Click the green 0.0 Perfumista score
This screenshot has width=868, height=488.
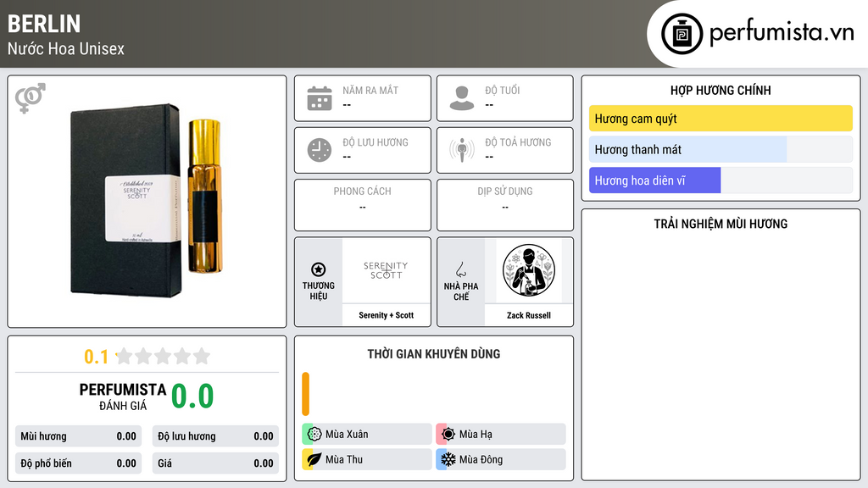click(192, 396)
